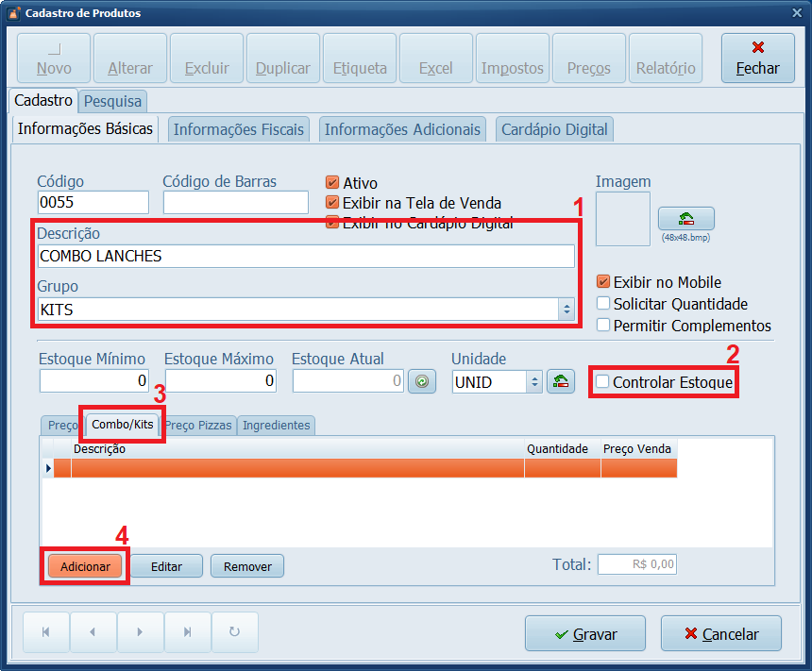
Task: Open the Combo/Kits tab
Action: click(x=123, y=425)
